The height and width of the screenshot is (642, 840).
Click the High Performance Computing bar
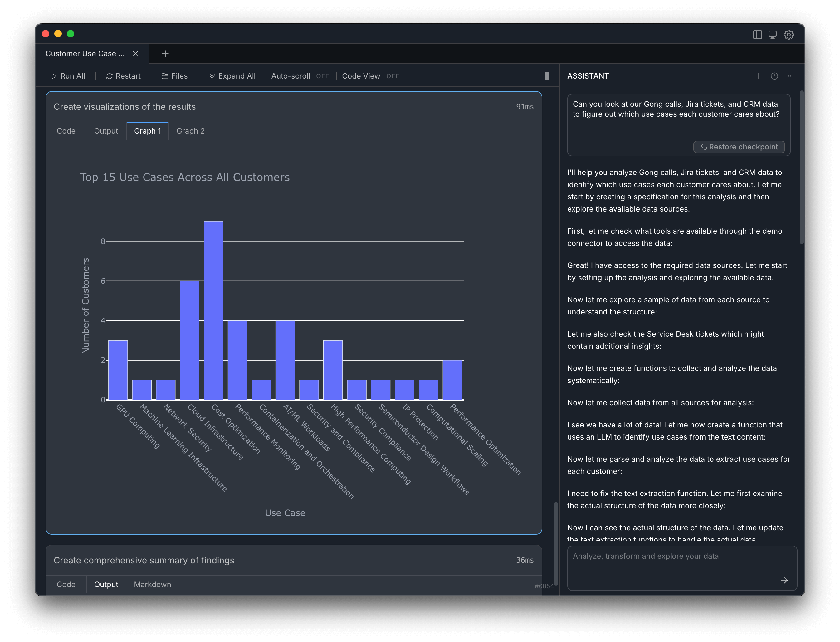333,370
